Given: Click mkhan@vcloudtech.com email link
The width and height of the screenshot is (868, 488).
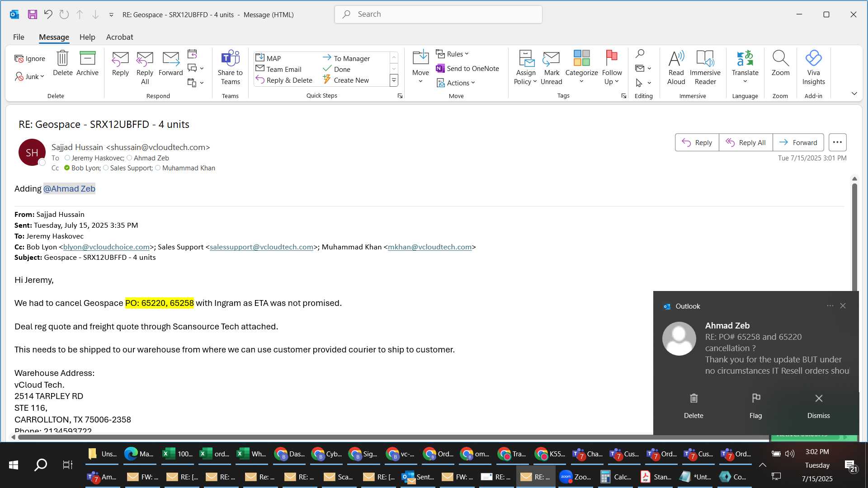Looking at the screenshot, I should click(x=429, y=247).
